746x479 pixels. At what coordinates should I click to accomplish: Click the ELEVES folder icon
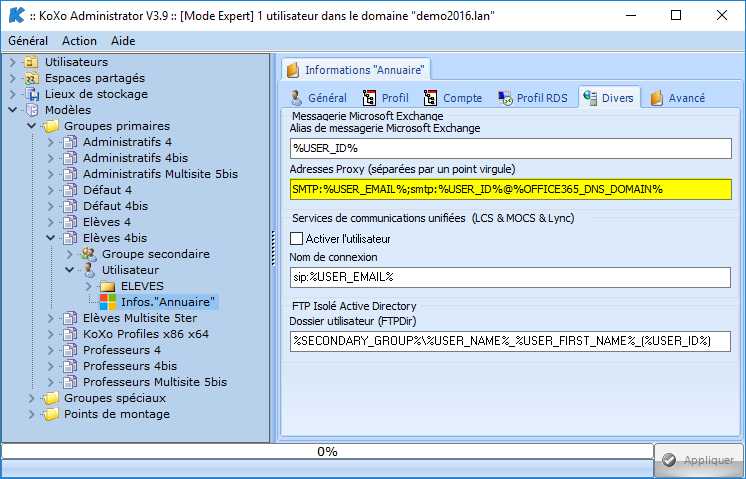click(x=108, y=286)
